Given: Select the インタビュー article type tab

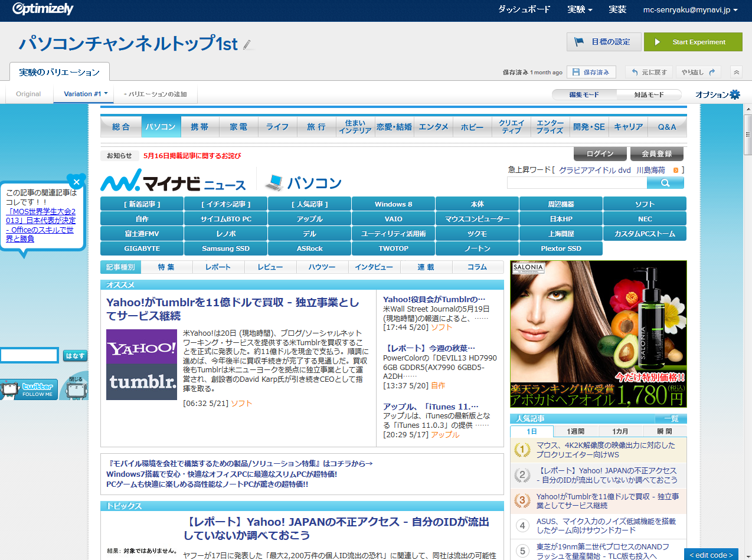Looking at the screenshot, I should 374,267.
